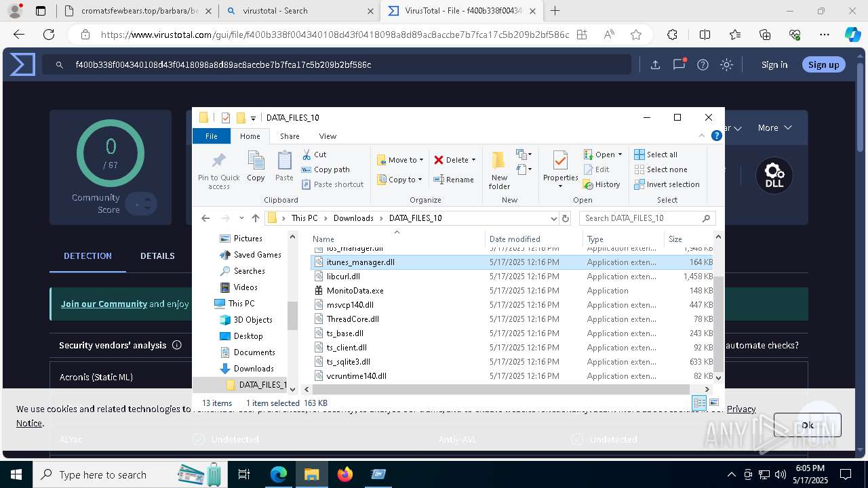Open Windows Start menu
The height and width of the screenshot is (488, 868).
pos(16,474)
